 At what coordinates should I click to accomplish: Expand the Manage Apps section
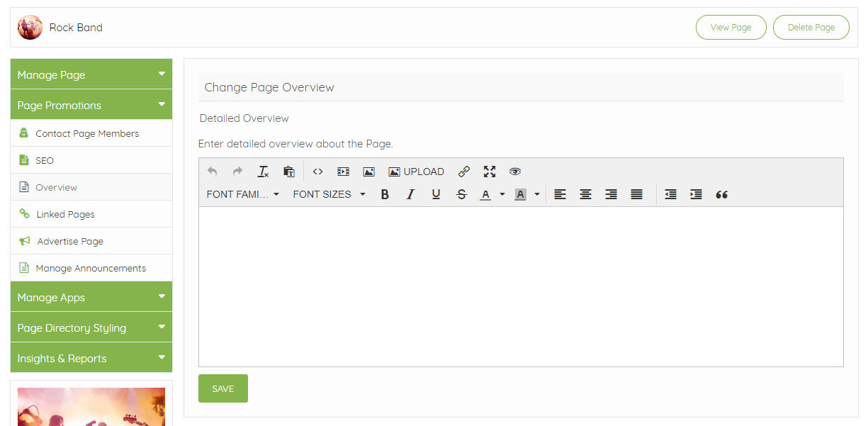tap(91, 297)
